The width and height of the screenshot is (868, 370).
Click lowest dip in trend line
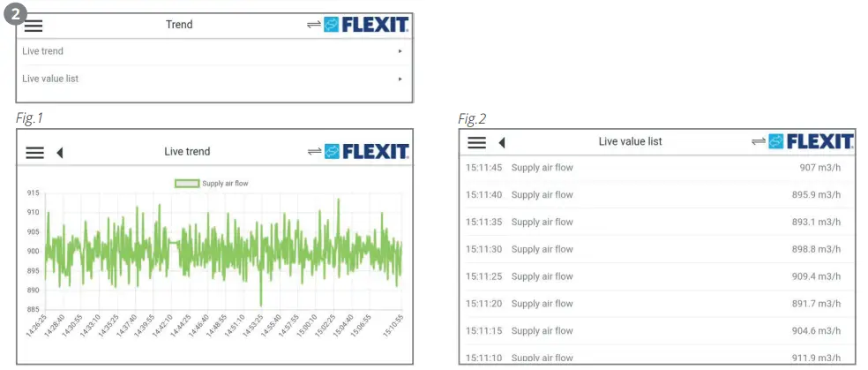261,304
